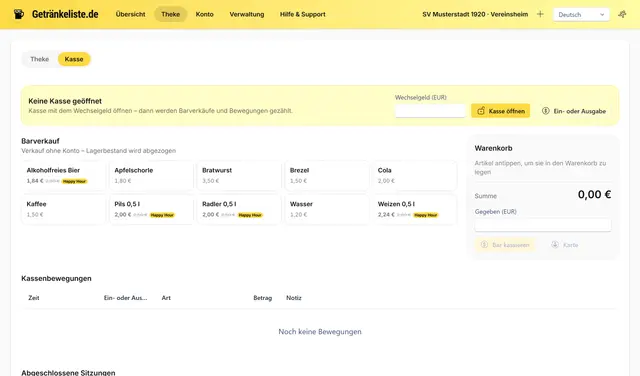Focus the Wechselgeld (EUR) input field
The image size is (640, 376).
(430, 111)
